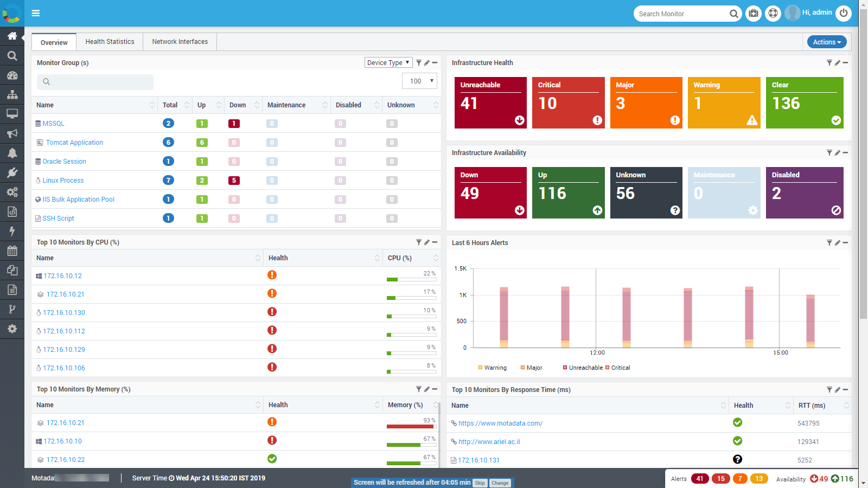
Task: Open the calendar scheduler sidebar icon
Action: tap(12, 251)
